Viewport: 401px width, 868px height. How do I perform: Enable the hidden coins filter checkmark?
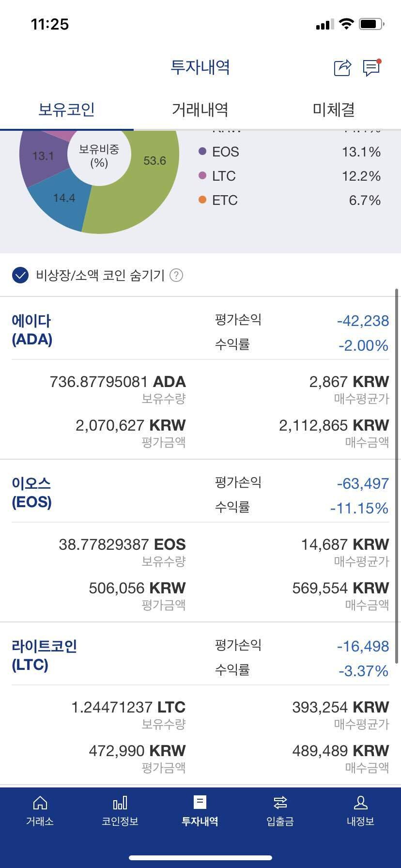click(20, 276)
